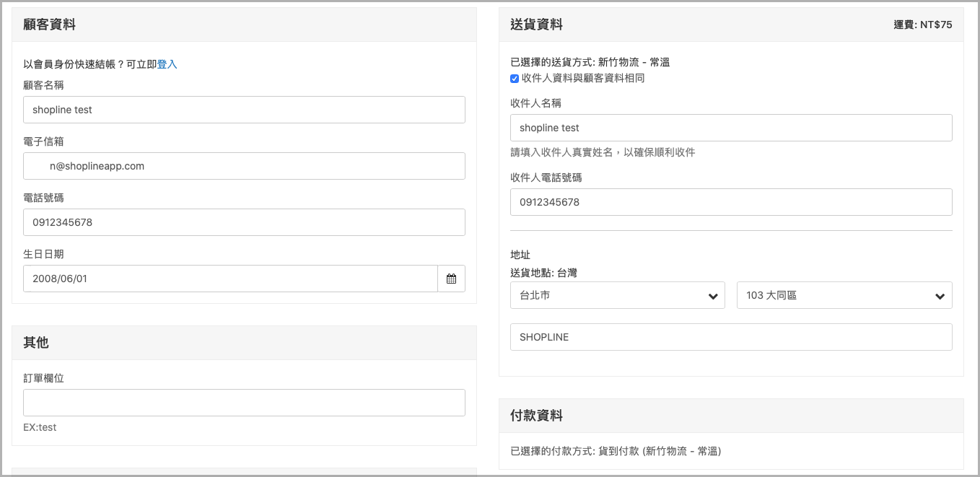Screen dimensions: 980x477
Task: Click the 顧客名稱 input field
Action: (244, 110)
